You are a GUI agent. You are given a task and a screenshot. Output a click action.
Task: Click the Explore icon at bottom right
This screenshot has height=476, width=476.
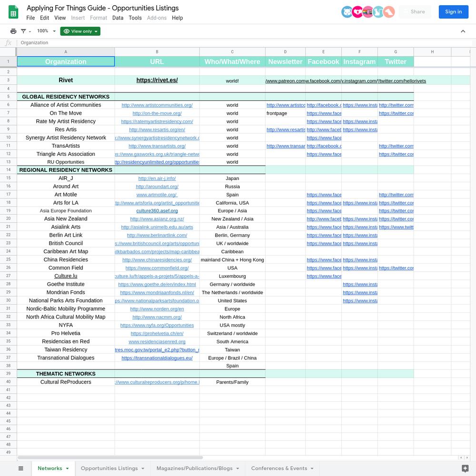click(465, 468)
